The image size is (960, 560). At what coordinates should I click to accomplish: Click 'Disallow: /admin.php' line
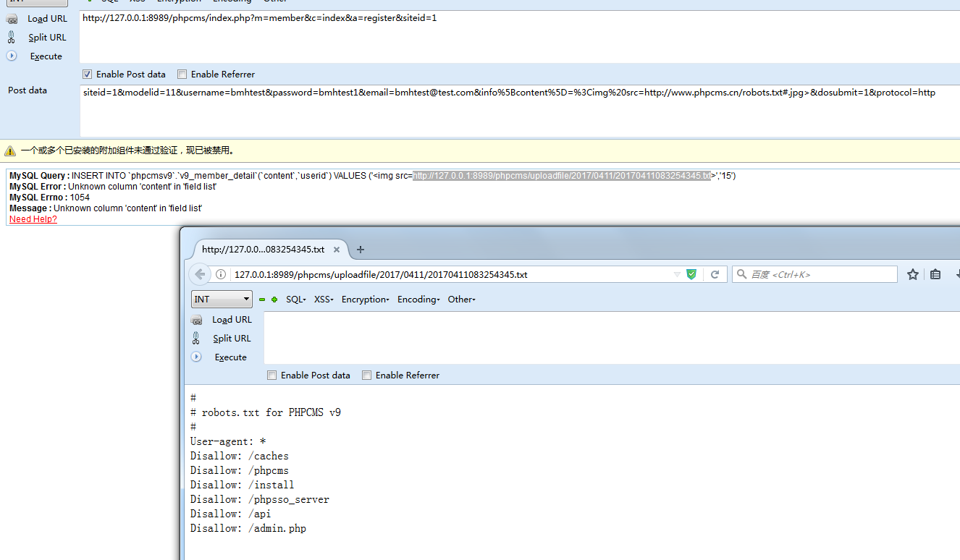click(248, 528)
